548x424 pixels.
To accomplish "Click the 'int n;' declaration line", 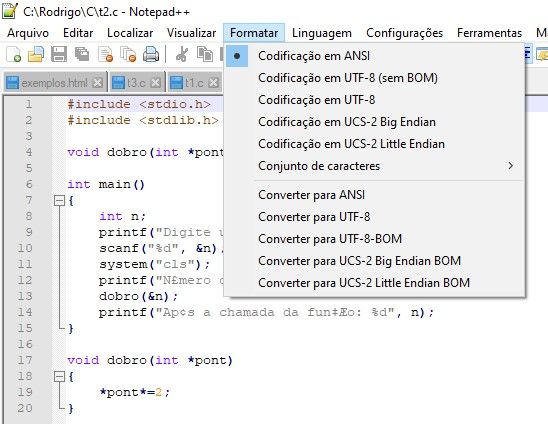I will pyautogui.click(x=122, y=216).
